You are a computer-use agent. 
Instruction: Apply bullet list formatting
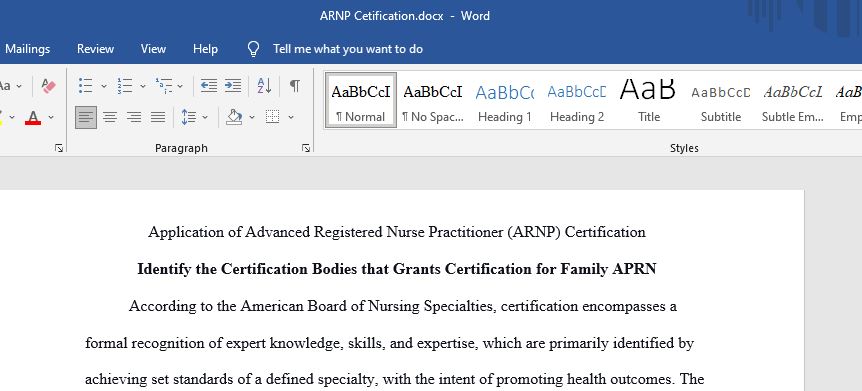coord(85,86)
